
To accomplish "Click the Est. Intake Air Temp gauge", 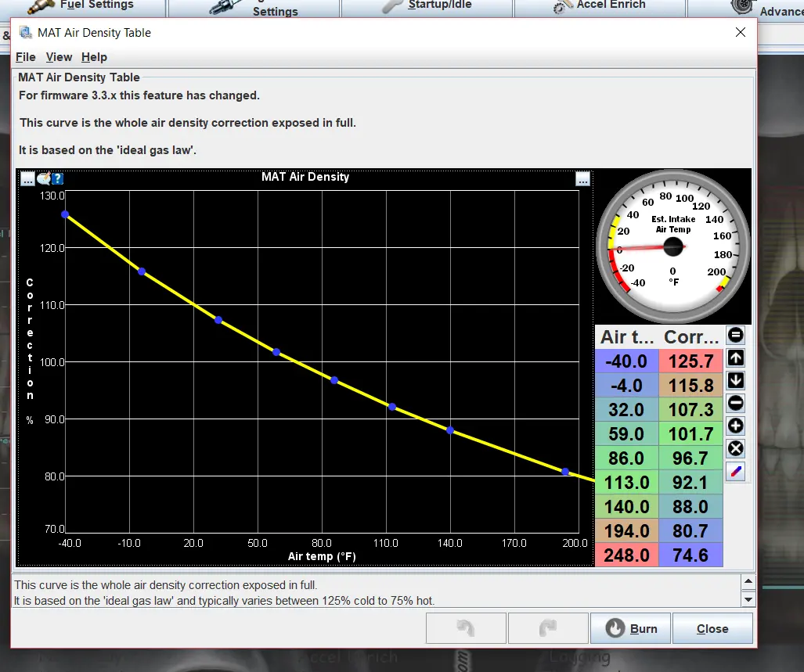I will click(673, 247).
